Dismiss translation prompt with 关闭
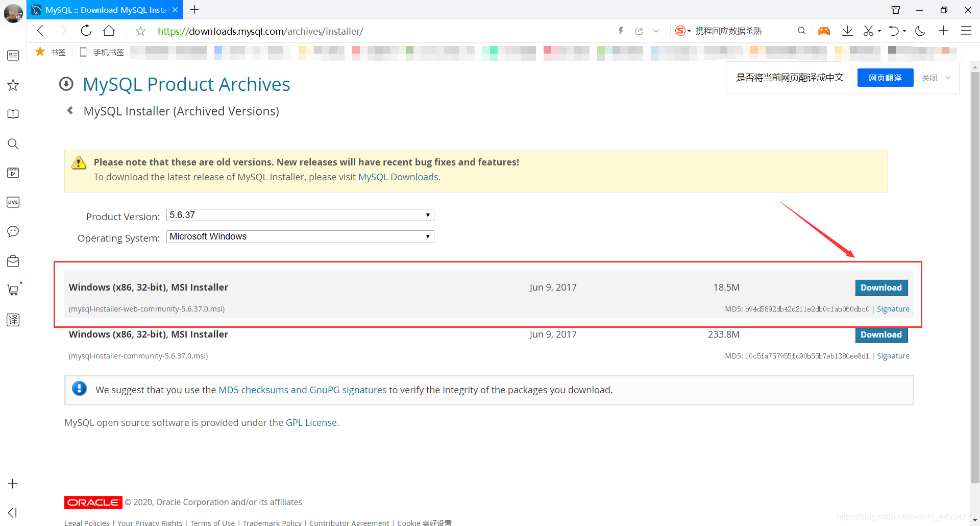 pyautogui.click(x=929, y=78)
